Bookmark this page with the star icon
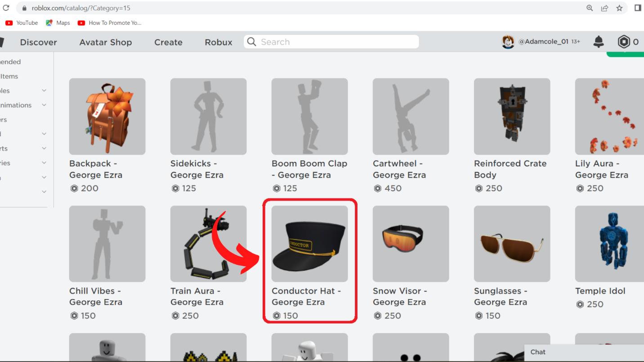644x362 pixels. tap(619, 8)
